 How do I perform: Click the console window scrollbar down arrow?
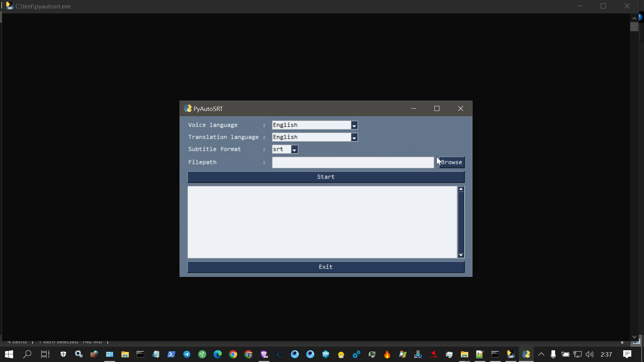634,337
